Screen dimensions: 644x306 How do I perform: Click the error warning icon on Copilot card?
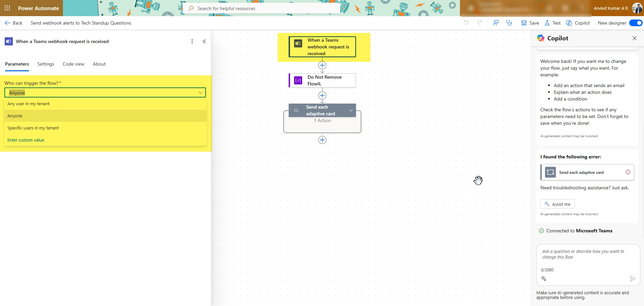pos(628,172)
